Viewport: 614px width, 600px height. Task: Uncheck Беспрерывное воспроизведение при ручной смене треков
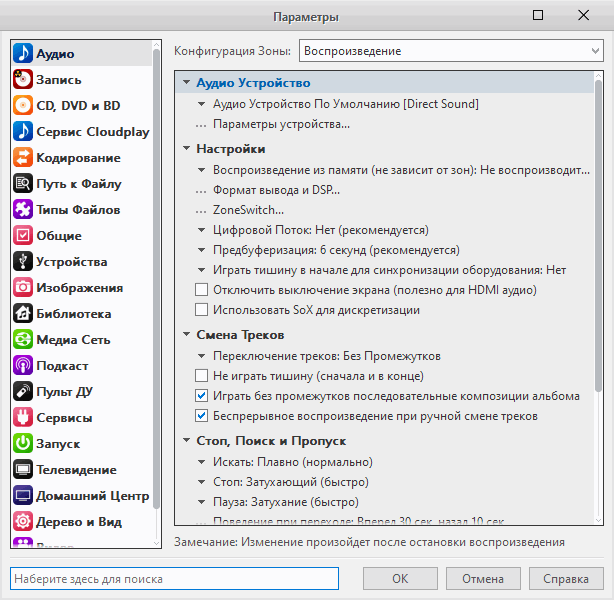201,415
